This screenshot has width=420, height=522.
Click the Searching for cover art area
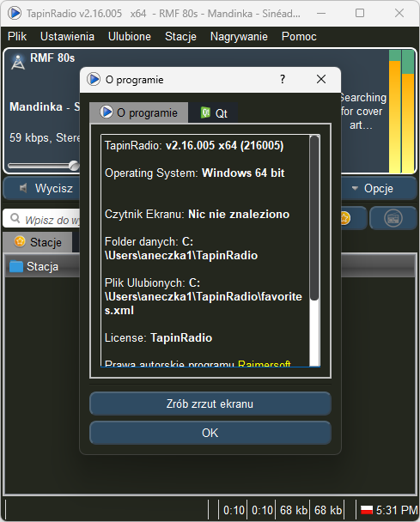click(362, 112)
